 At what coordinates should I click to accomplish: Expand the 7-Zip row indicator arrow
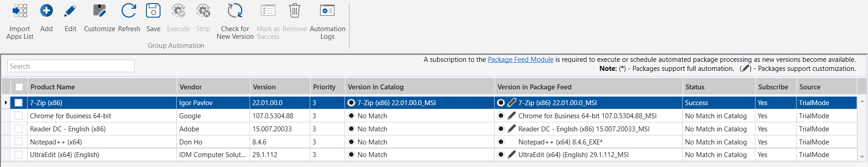click(x=5, y=102)
